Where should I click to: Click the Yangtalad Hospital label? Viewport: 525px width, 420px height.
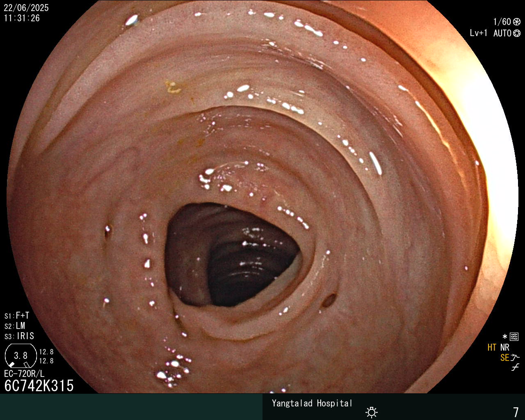click(312, 403)
